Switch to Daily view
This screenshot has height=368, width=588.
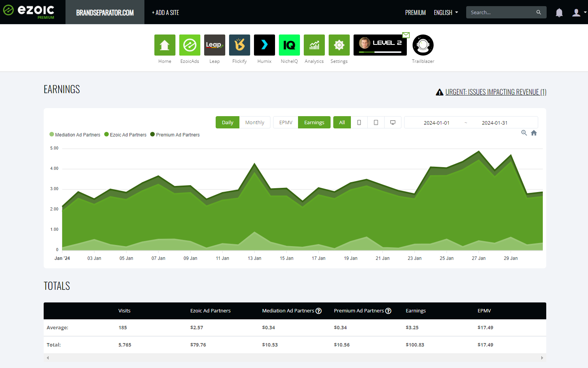tap(228, 122)
